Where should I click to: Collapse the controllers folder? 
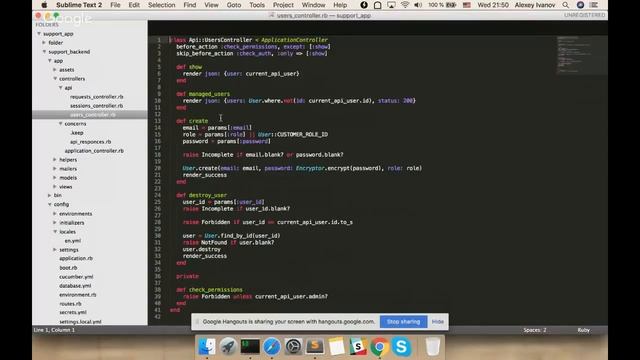[55, 79]
